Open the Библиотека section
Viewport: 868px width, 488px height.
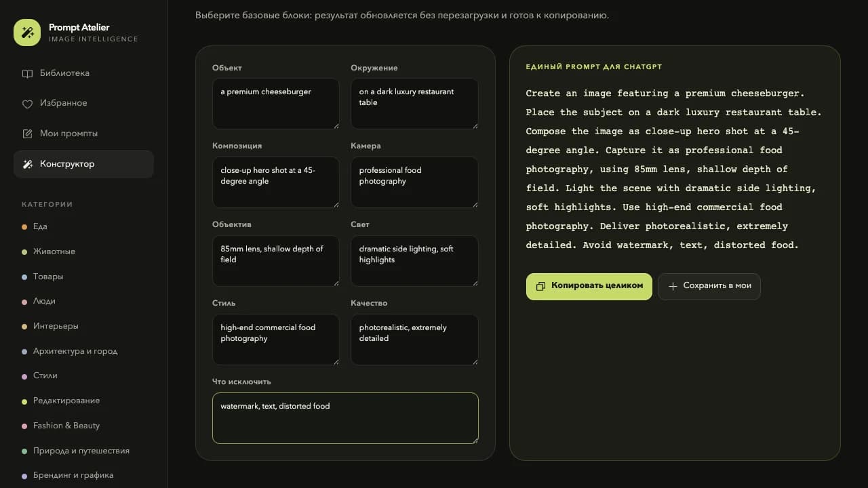tap(83, 73)
